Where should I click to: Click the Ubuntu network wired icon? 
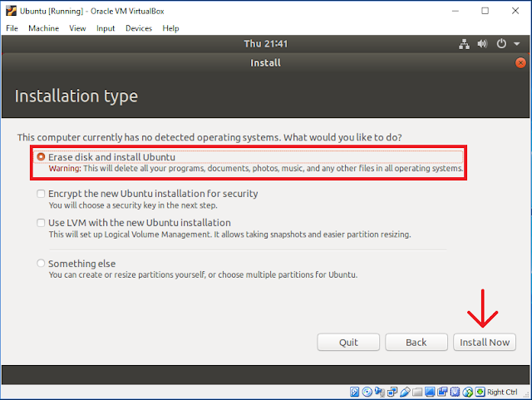pyautogui.click(x=464, y=44)
